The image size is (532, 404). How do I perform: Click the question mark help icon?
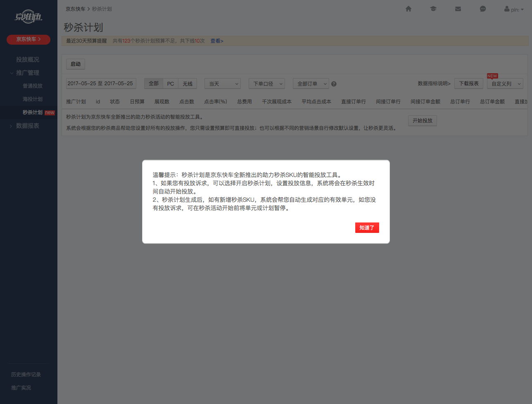(334, 84)
